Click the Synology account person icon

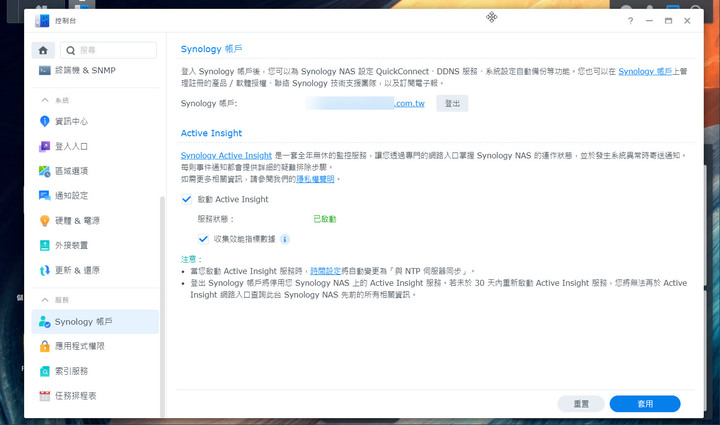click(45, 321)
